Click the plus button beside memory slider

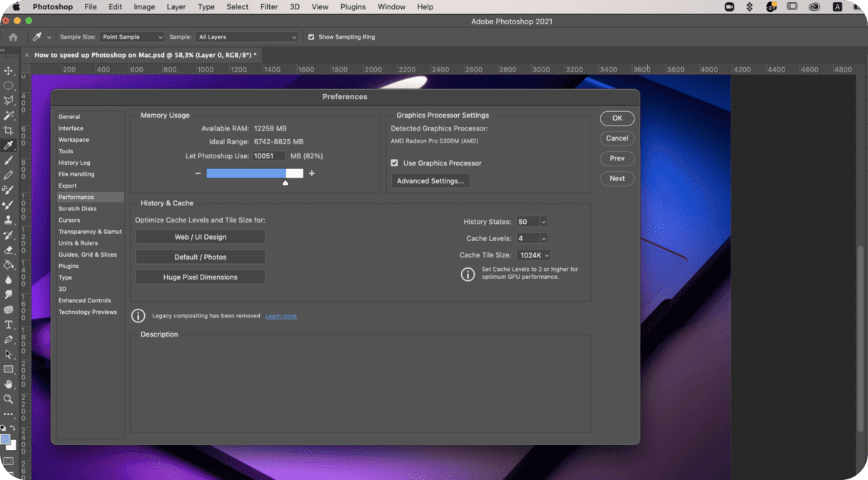(312, 173)
